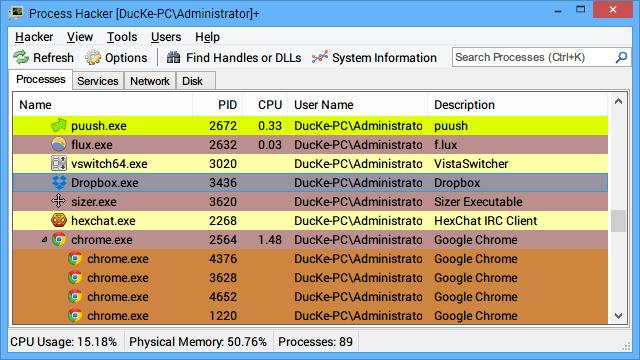Click CPU value 1.48
The image size is (640, 360).
[x=270, y=240]
